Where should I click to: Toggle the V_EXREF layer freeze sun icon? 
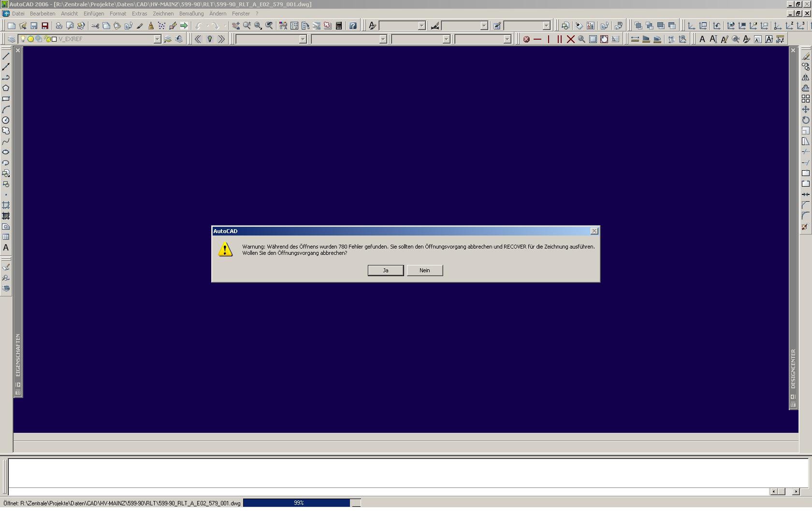30,39
